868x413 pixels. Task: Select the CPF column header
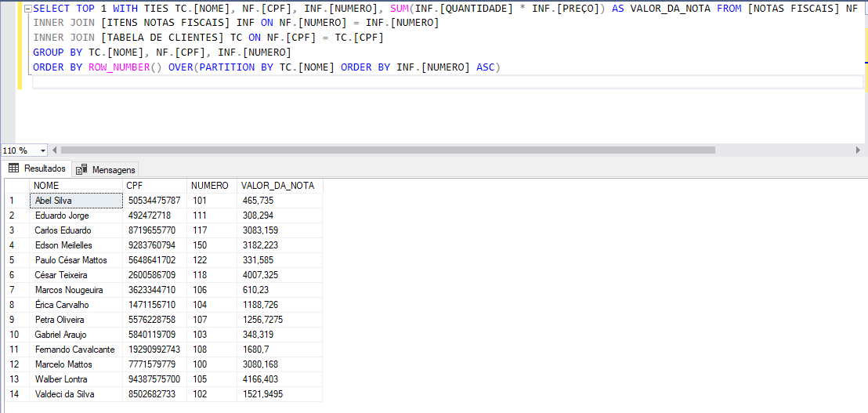(154, 186)
